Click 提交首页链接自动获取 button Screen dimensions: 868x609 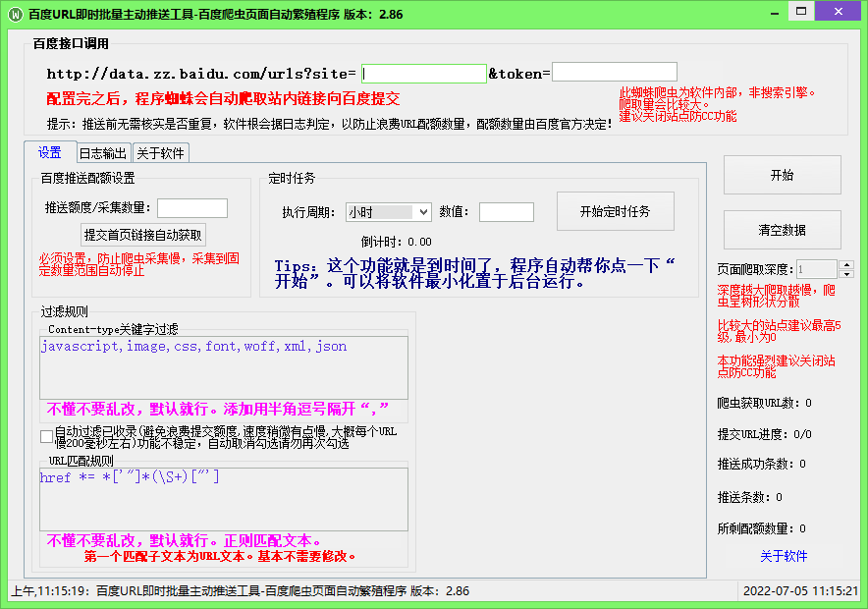pos(142,236)
